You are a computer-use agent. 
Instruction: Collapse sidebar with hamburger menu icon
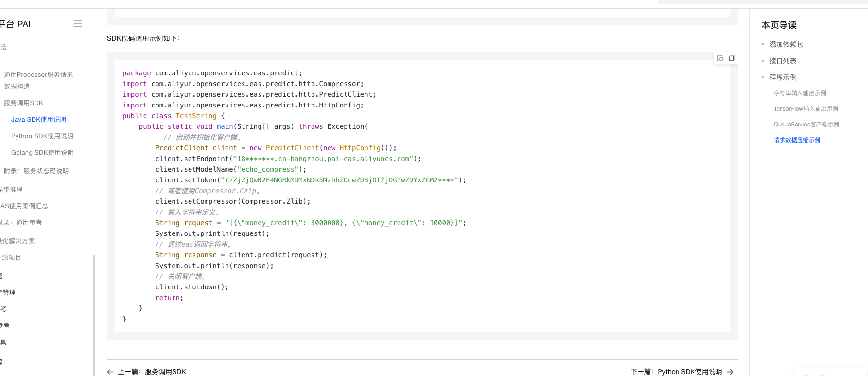click(x=78, y=24)
